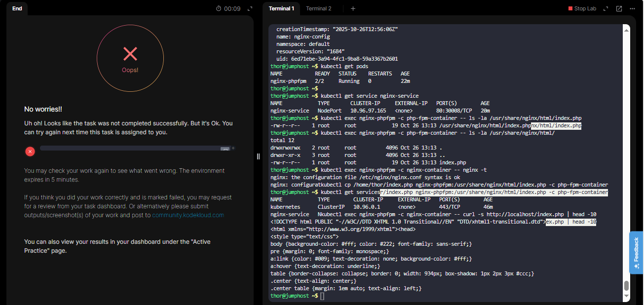Maximize the terminal panel
This screenshot has width=644, height=305.
pyautogui.click(x=606, y=8)
